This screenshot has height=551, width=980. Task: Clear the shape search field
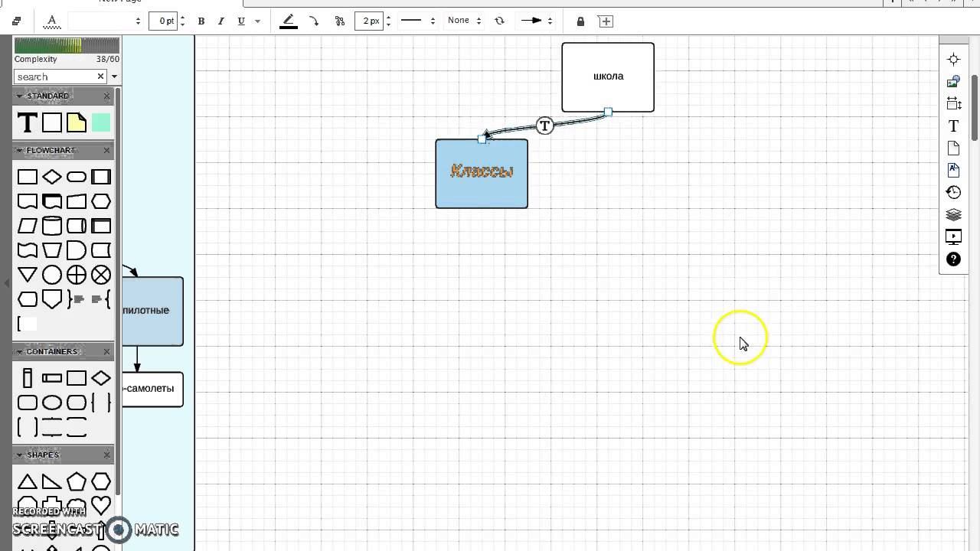pyautogui.click(x=100, y=77)
